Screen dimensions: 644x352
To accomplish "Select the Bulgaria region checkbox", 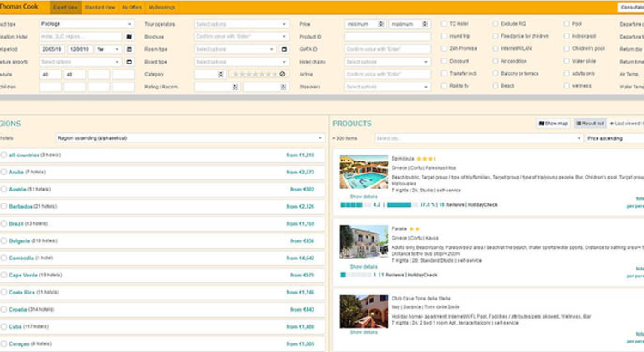I will coord(3,240).
